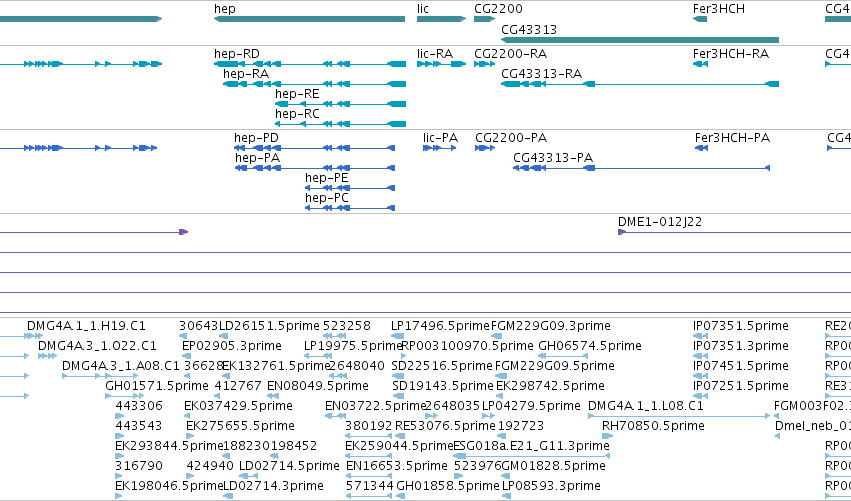Click the lic-PA CDS label

(x=440, y=138)
